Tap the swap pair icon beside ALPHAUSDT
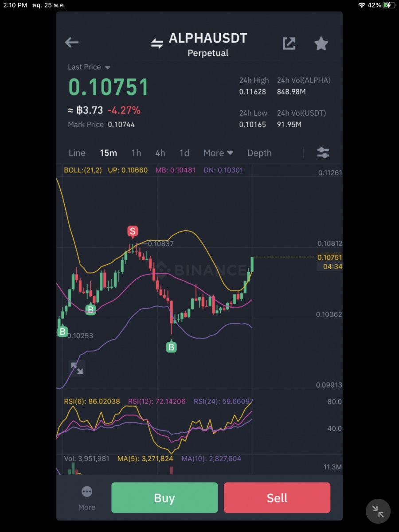The height and width of the screenshot is (532, 399). (157, 43)
